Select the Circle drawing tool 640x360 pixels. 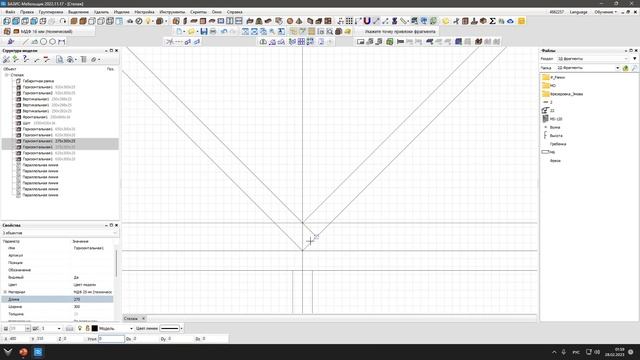[x=44, y=42]
